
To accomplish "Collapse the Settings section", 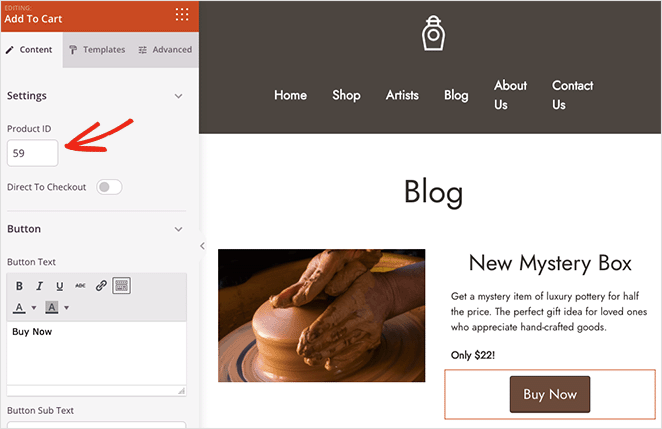I will tap(179, 96).
